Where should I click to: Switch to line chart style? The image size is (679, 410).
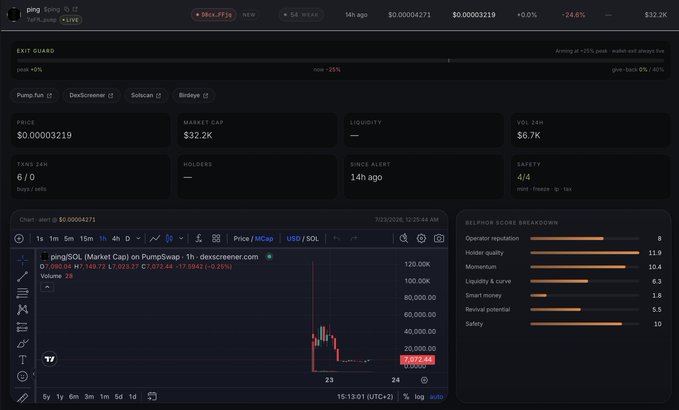pyautogui.click(x=155, y=239)
